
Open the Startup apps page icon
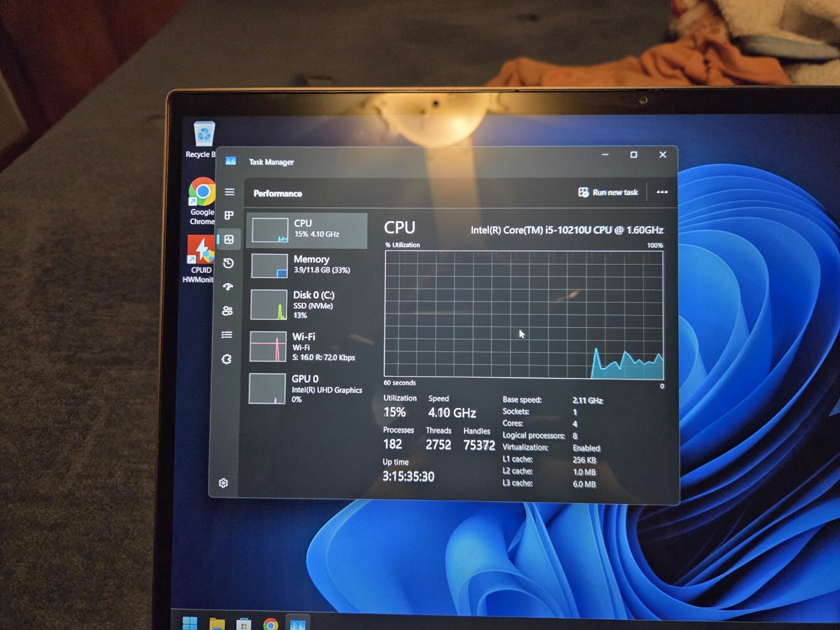click(x=228, y=287)
